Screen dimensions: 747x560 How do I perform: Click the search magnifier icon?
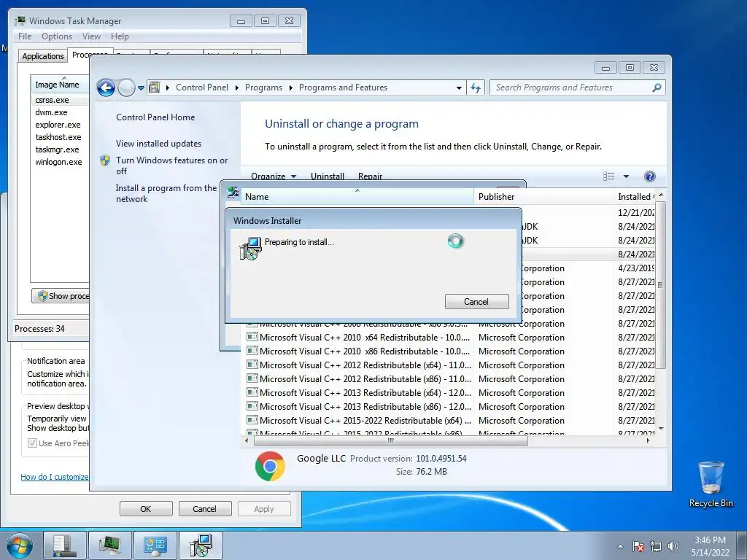pyautogui.click(x=657, y=87)
